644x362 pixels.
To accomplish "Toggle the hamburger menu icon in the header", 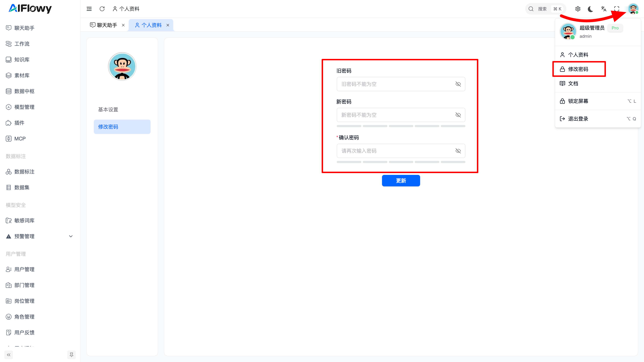I will click(x=89, y=9).
